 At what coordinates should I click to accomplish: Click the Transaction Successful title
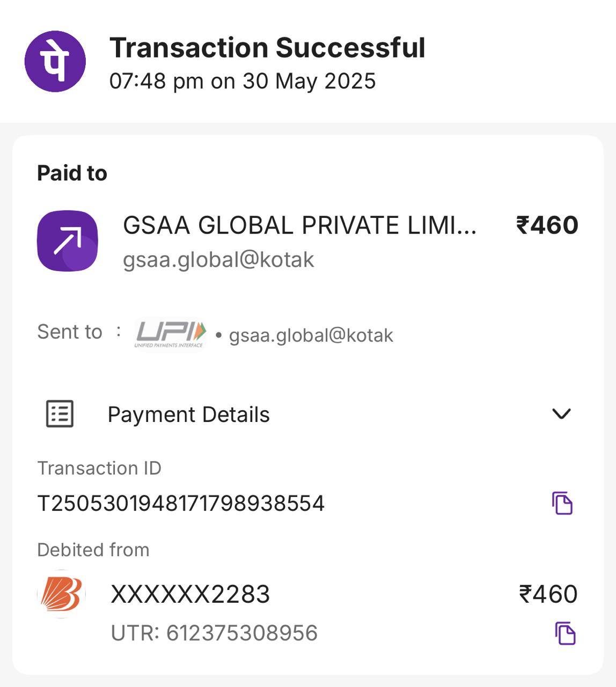267,48
